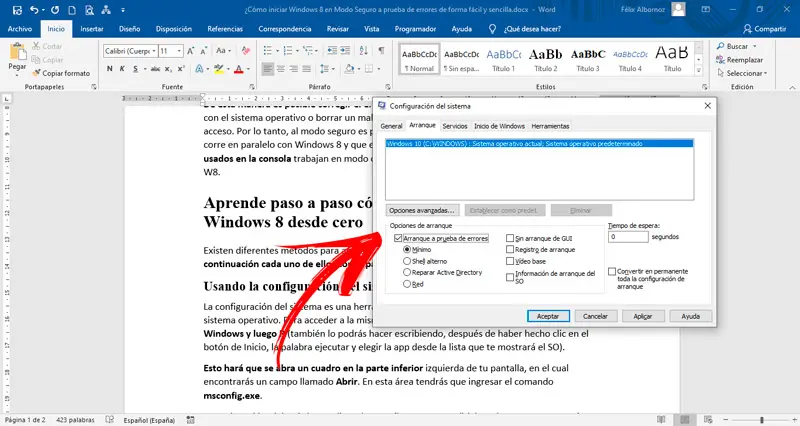This screenshot has height=426, width=800.
Task: Show paragraph marks with the pilcrow icon
Action: click(x=381, y=51)
